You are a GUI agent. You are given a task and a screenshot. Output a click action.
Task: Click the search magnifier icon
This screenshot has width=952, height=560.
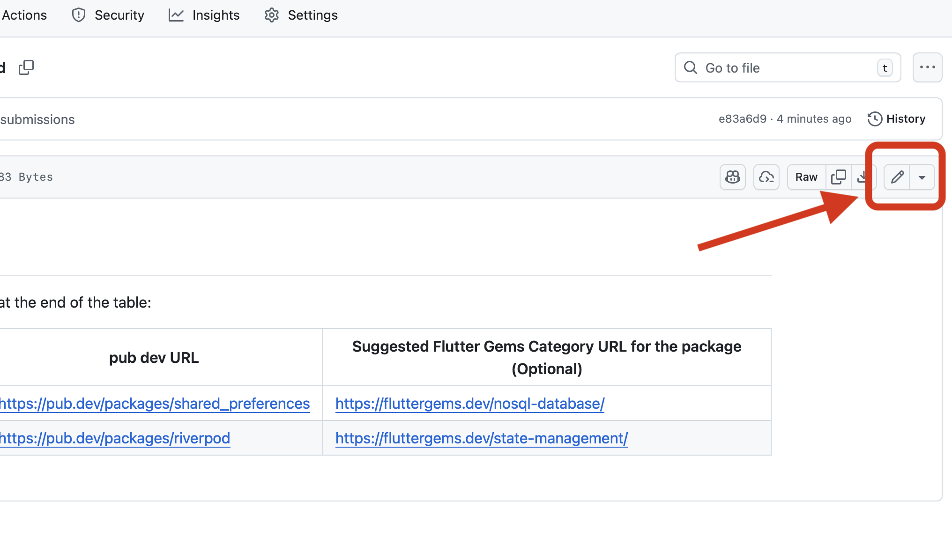691,67
